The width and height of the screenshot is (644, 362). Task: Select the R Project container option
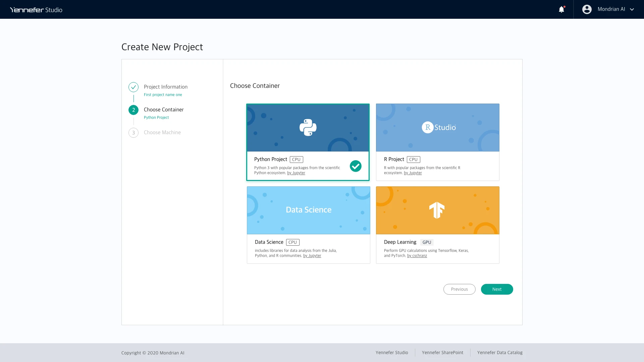394,159
